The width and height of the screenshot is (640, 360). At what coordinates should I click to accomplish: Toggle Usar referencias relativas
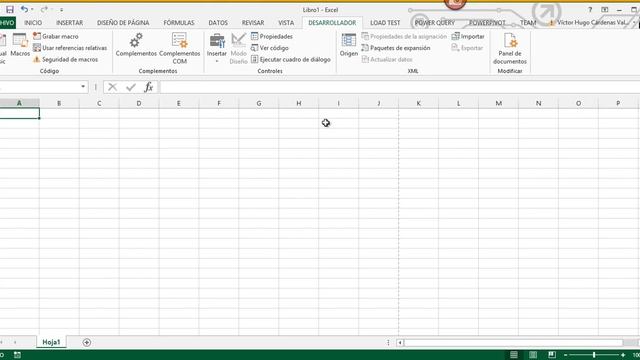[x=70, y=48]
